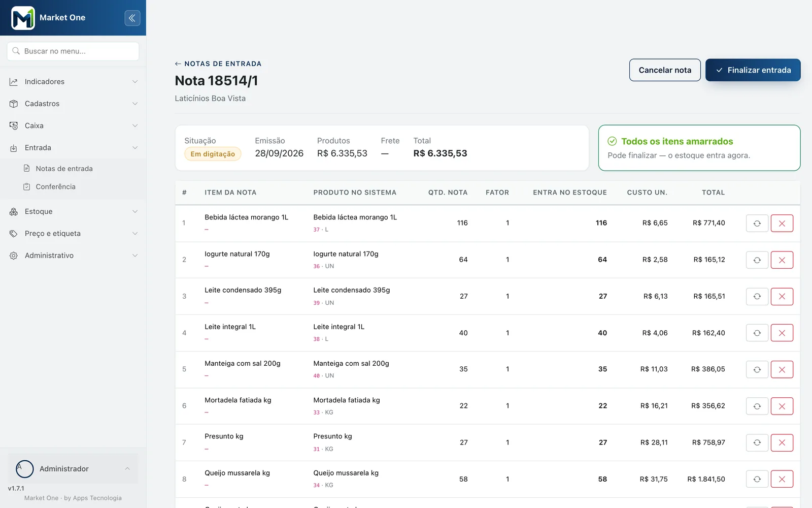Click the Buscar no menu search field
Image resolution: width=812 pixels, height=508 pixels.
73,51
